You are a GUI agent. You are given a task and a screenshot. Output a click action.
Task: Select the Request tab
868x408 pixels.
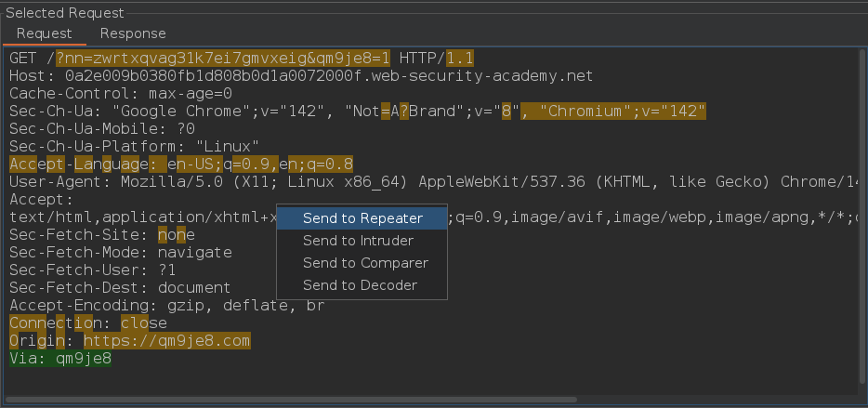pos(44,33)
